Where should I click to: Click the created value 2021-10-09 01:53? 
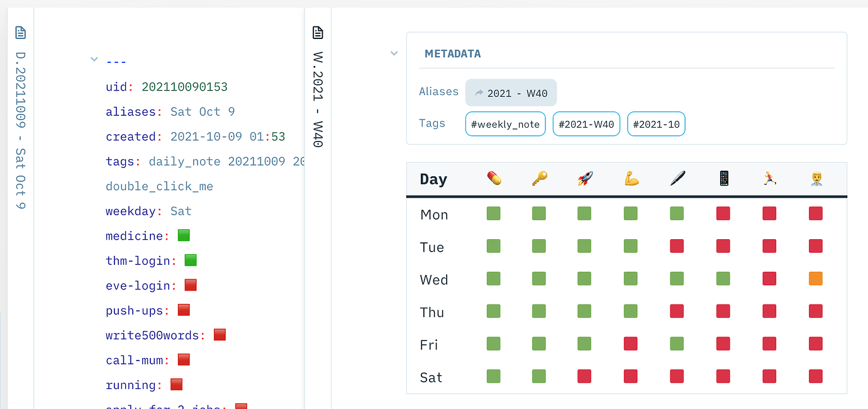point(228,137)
